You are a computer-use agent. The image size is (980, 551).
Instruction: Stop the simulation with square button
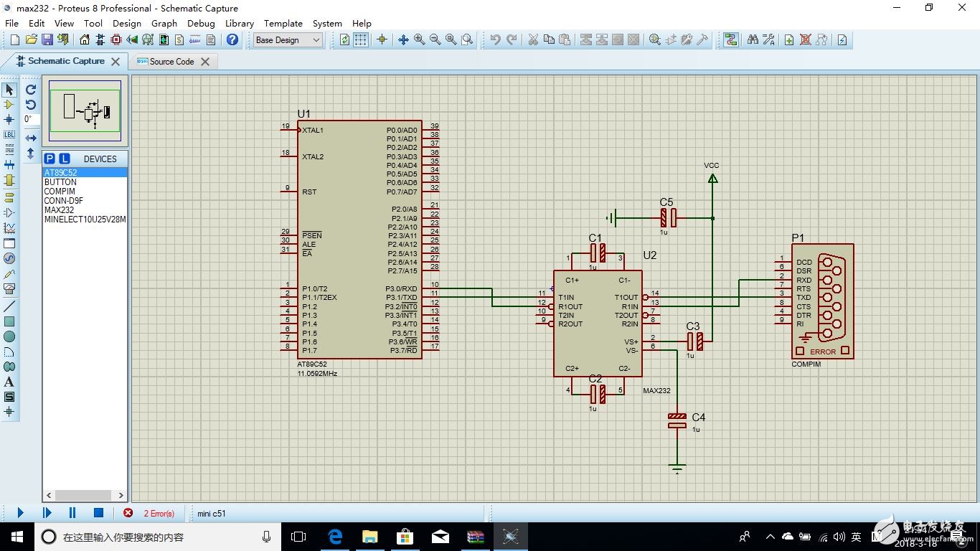click(99, 513)
